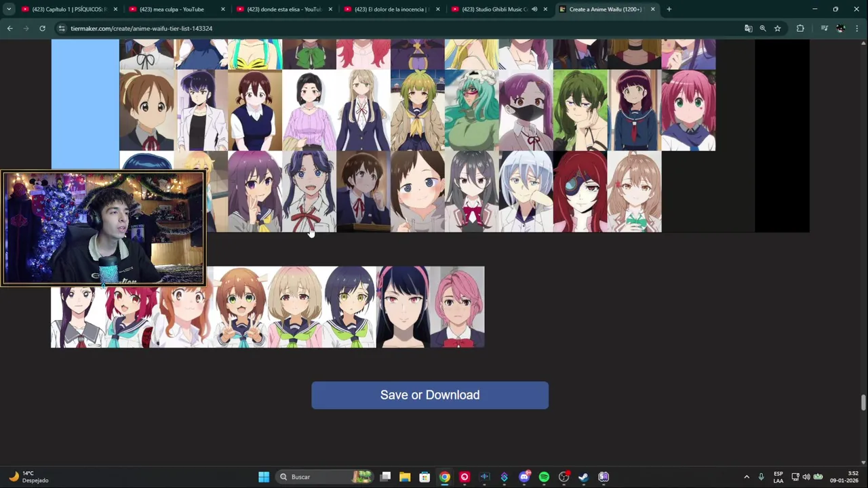Select the purple-haired girl with black mask

coord(526,110)
